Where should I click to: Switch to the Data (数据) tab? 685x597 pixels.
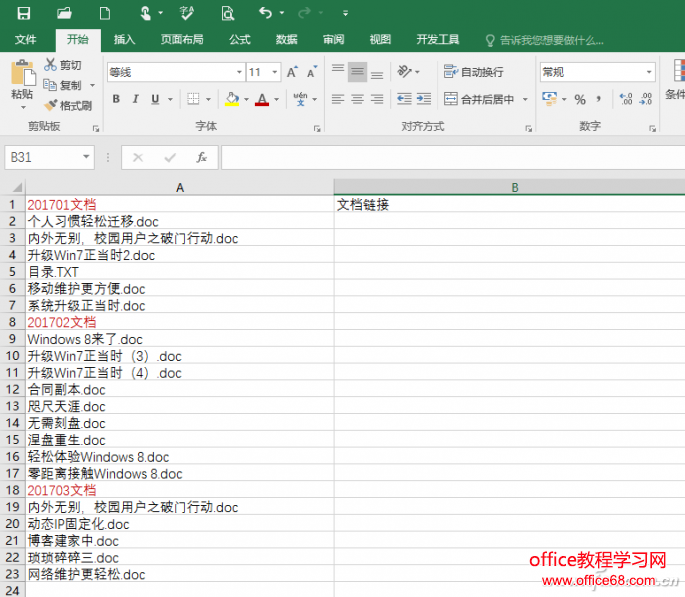[287, 40]
